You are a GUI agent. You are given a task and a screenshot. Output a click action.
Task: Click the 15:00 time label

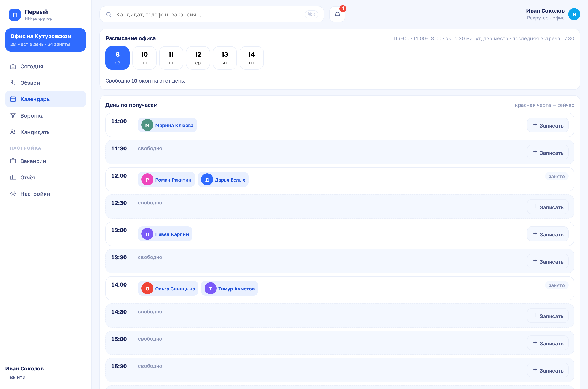119,339
